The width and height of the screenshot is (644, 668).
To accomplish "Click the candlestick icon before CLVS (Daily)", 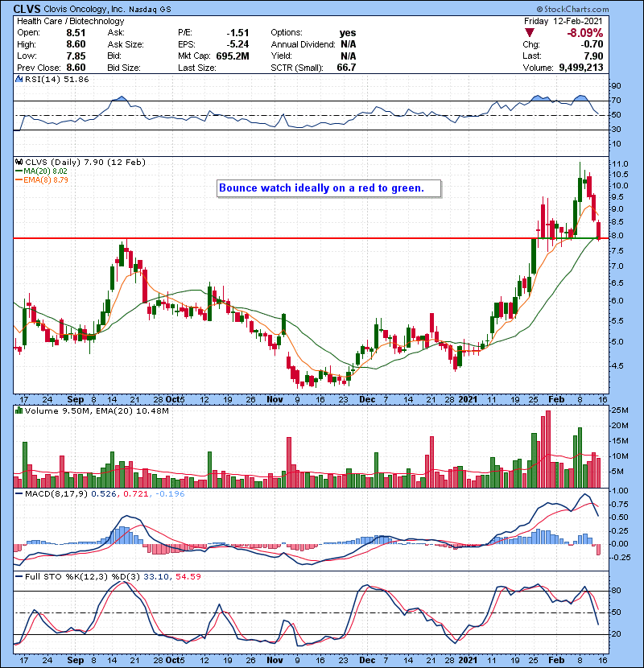I will pyautogui.click(x=19, y=163).
